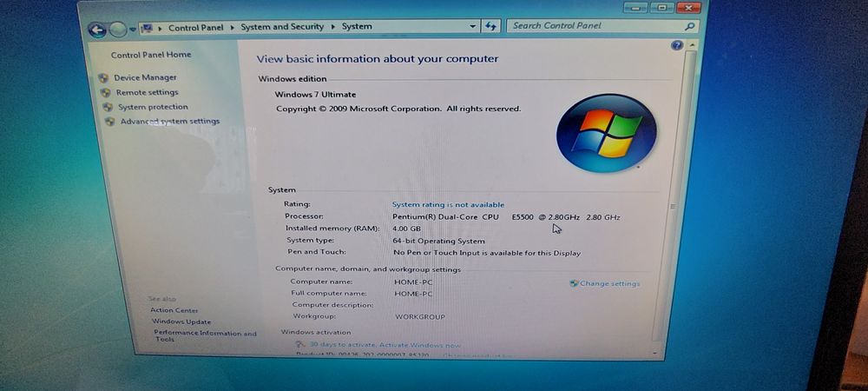Viewport: 868px width, 391px height.
Task: Go back with the Back arrow button
Action: (97, 30)
